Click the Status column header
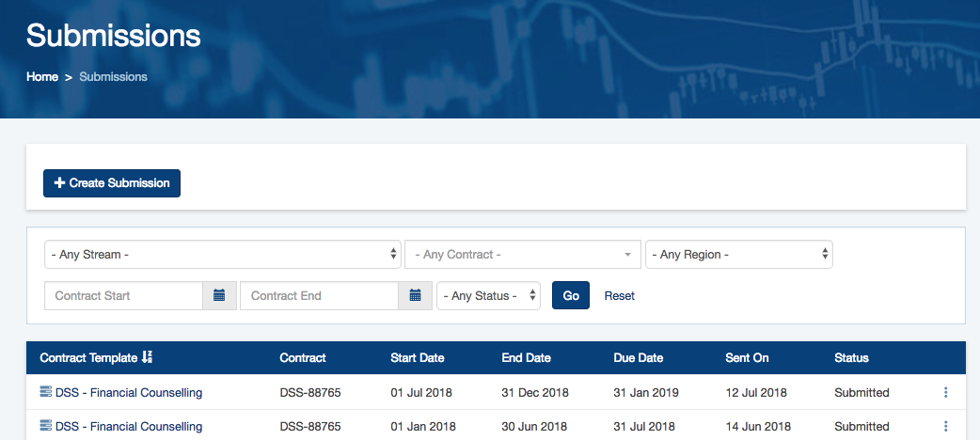This screenshot has height=440, width=980. tap(851, 358)
